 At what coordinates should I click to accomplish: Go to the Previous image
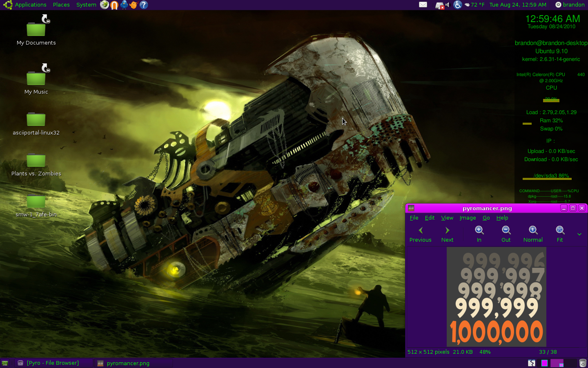tap(420, 234)
